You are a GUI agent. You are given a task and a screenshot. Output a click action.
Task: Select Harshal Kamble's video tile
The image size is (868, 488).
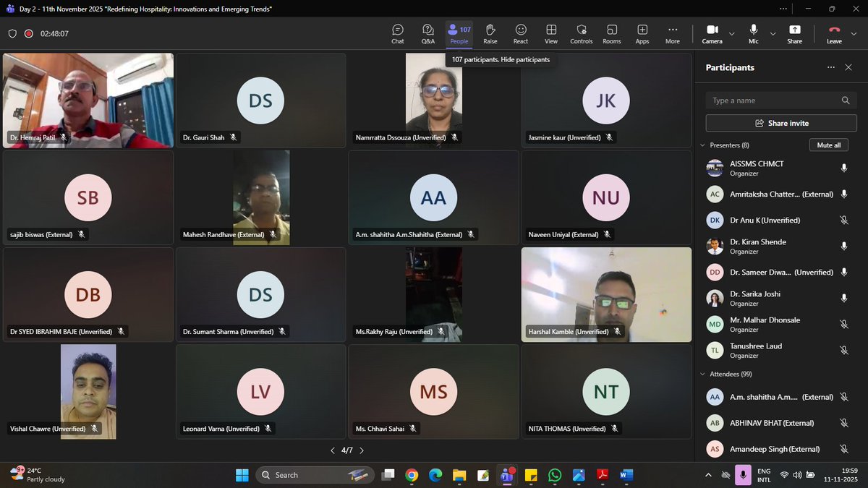606,295
